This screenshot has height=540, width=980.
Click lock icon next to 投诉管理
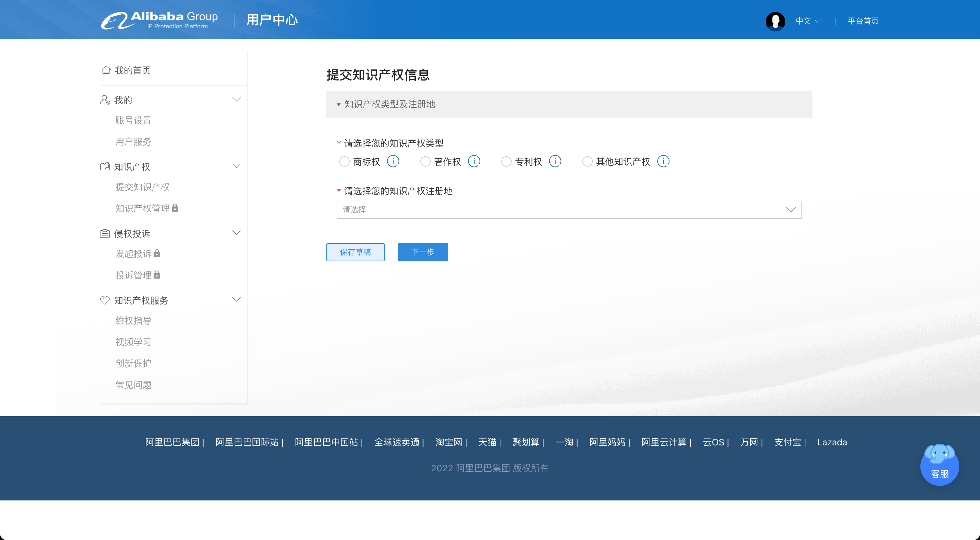click(x=157, y=275)
